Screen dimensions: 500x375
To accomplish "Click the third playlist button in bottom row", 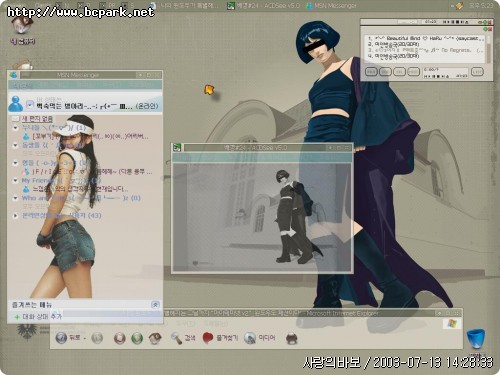I will point(399,72).
